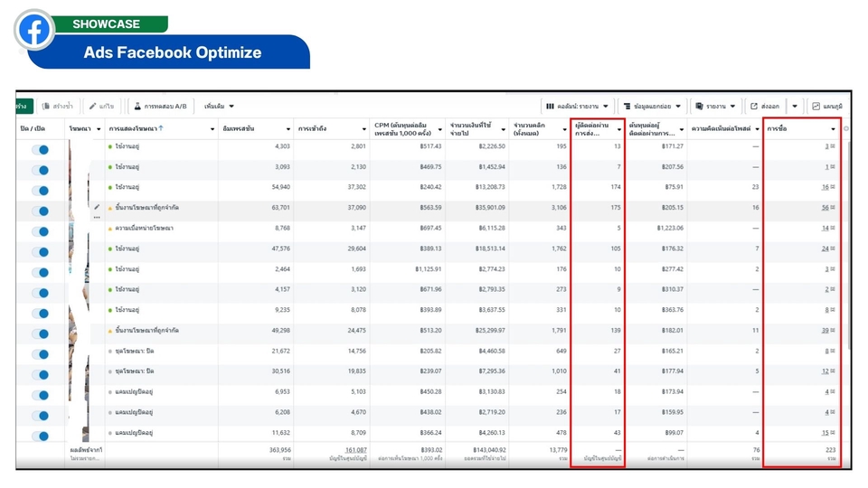Click the ปิด / เปิด column header

[33, 128]
